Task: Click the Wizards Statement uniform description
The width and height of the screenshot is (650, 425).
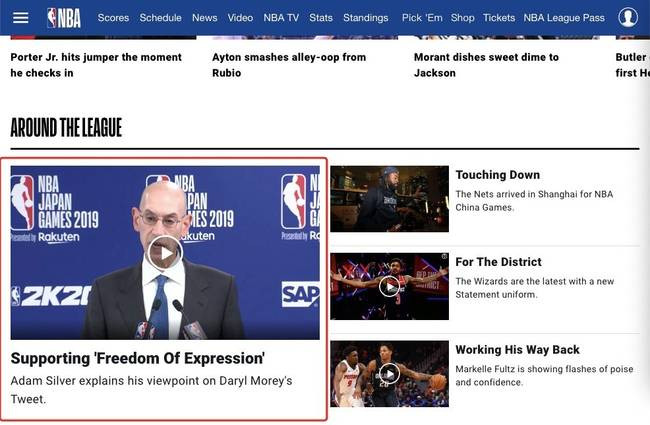Action: pyautogui.click(x=534, y=288)
